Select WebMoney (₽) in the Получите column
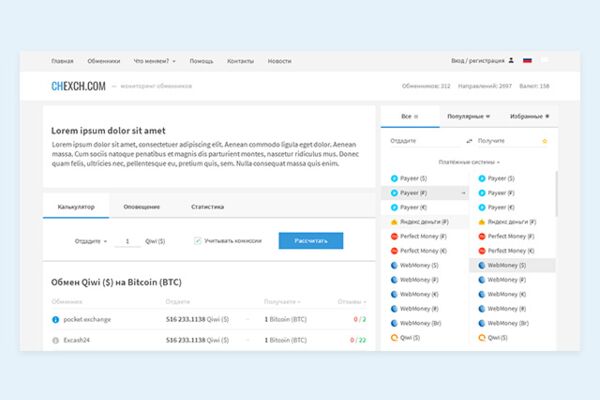Image resolution: width=600 pixels, height=400 pixels. click(502, 280)
